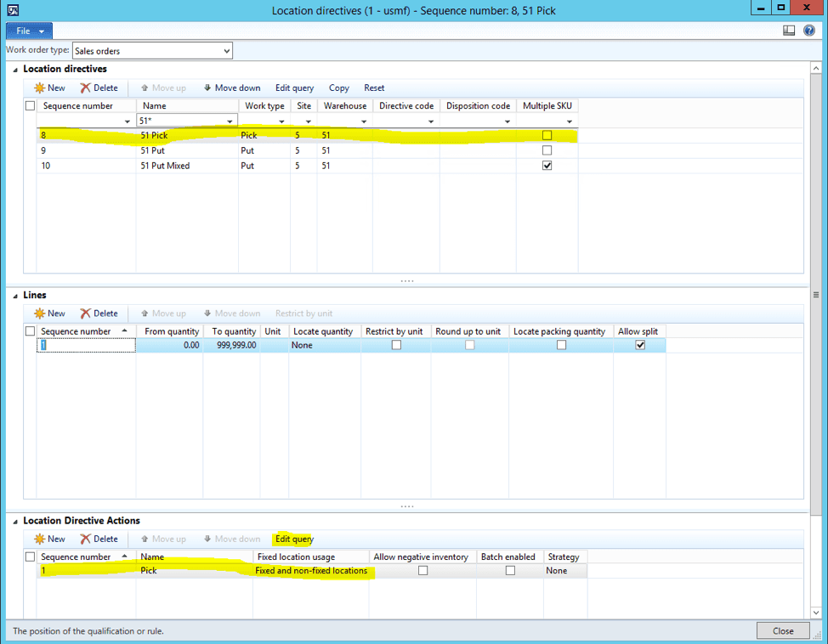The height and width of the screenshot is (644, 828).
Task: Open Warehouse filter dropdown arrow
Action: coord(364,121)
